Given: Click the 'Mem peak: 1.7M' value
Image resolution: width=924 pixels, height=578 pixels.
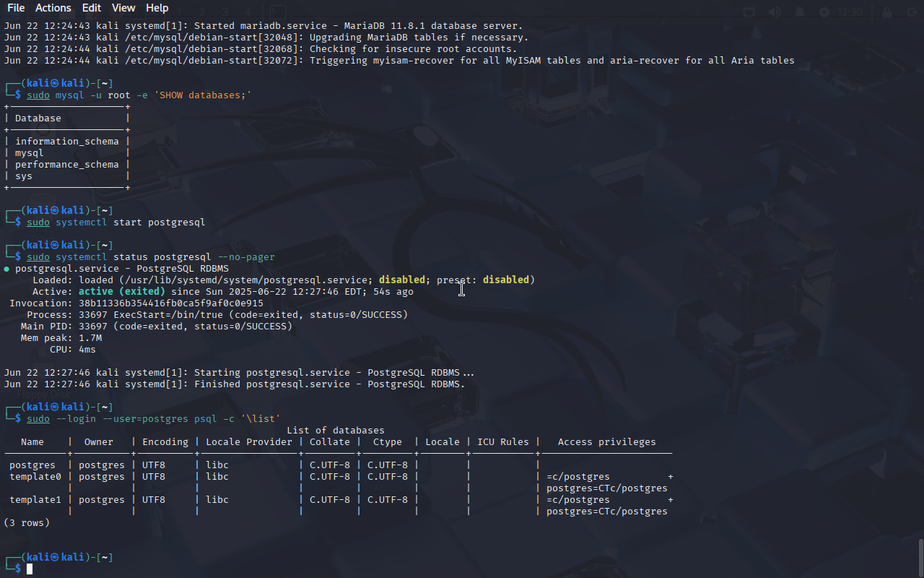Looking at the screenshot, I should (61, 338).
